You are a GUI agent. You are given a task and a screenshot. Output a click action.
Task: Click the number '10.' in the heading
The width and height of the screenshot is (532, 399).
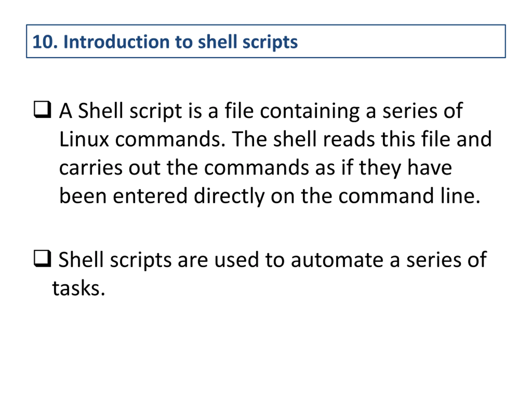point(45,42)
